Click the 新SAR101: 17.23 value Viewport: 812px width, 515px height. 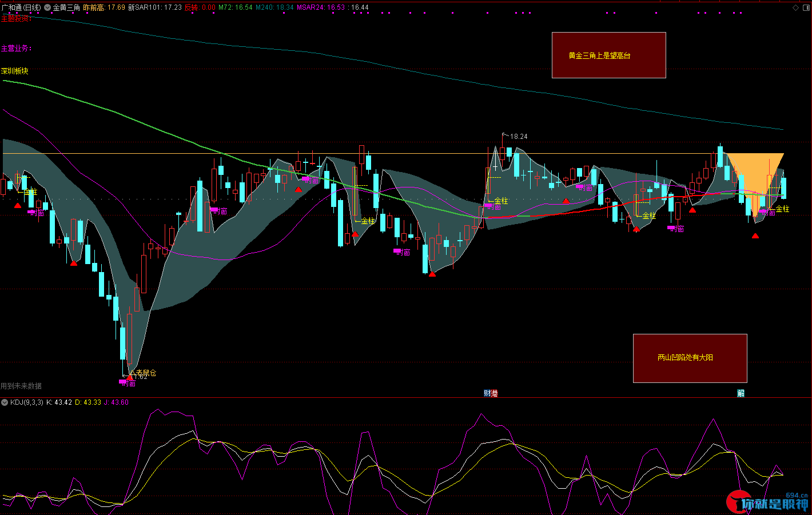coord(154,7)
